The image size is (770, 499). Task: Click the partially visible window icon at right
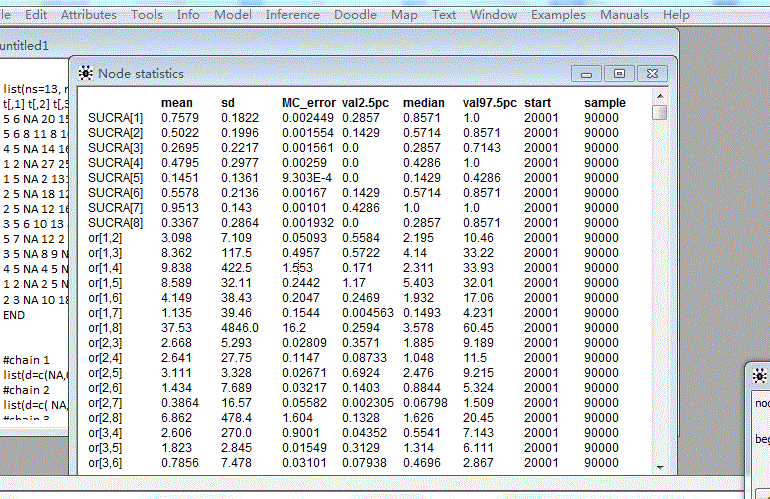[x=759, y=375]
